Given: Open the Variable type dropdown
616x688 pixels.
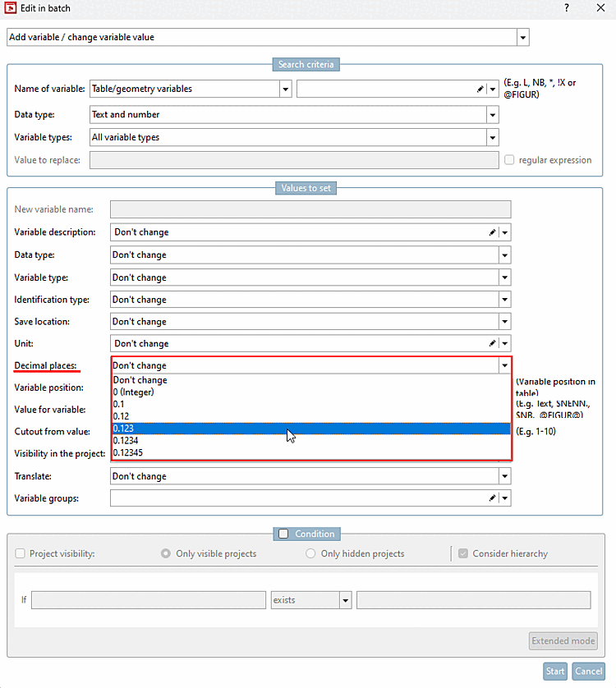Looking at the screenshot, I should click(505, 277).
